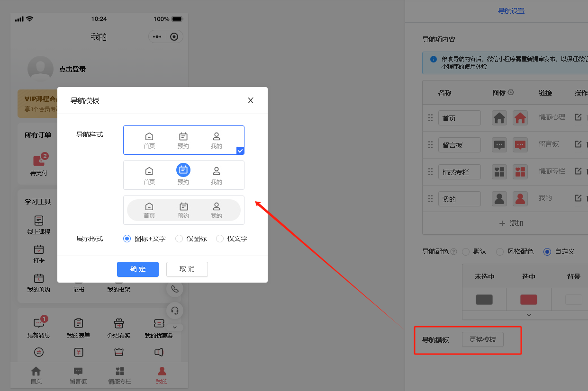Open 介绍有奖 in the phone preview
Image resolution: width=588 pixels, height=391 pixels.
[119, 329]
